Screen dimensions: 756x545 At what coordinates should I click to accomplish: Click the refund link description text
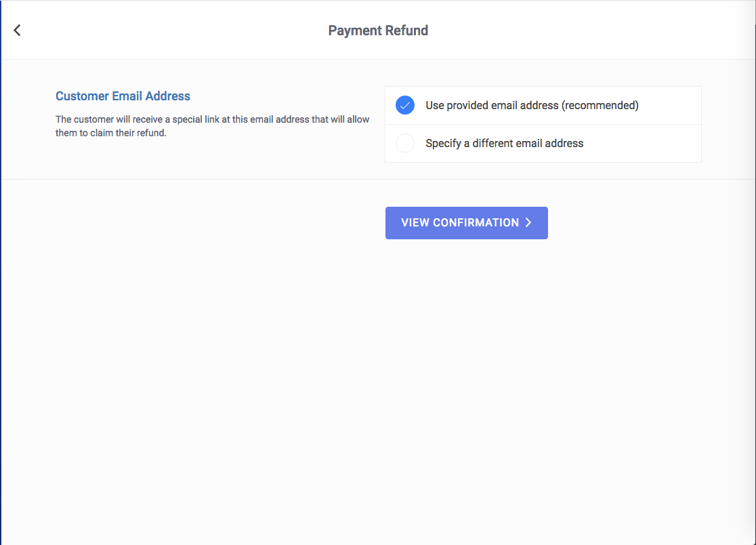(212, 126)
